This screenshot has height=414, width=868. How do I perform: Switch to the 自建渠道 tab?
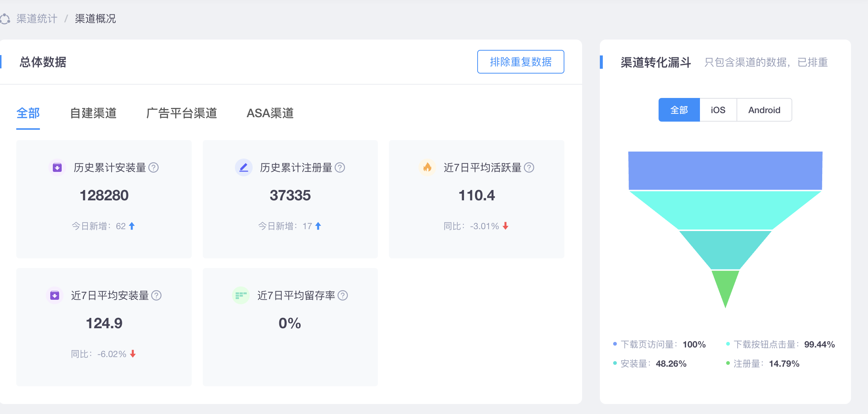[x=93, y=113]
